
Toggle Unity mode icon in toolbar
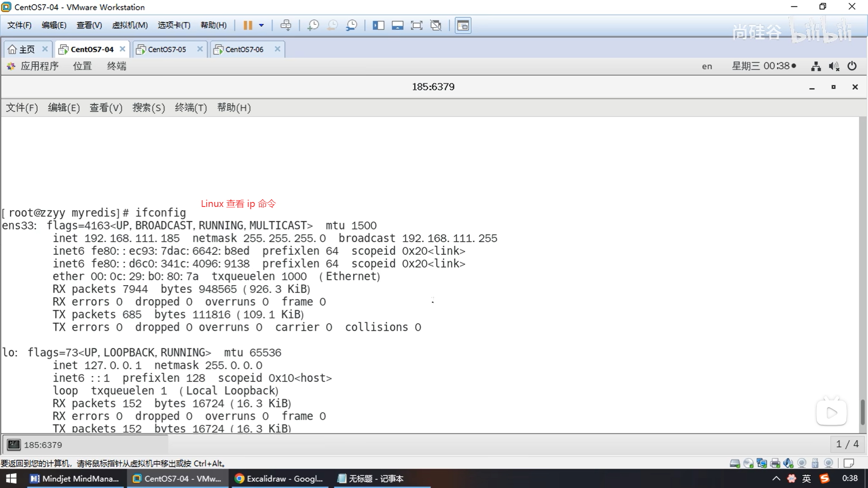[x=436, y=25]
